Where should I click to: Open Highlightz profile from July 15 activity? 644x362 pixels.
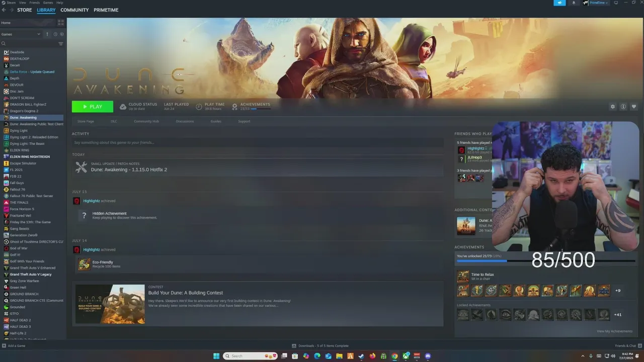[91, 201]
